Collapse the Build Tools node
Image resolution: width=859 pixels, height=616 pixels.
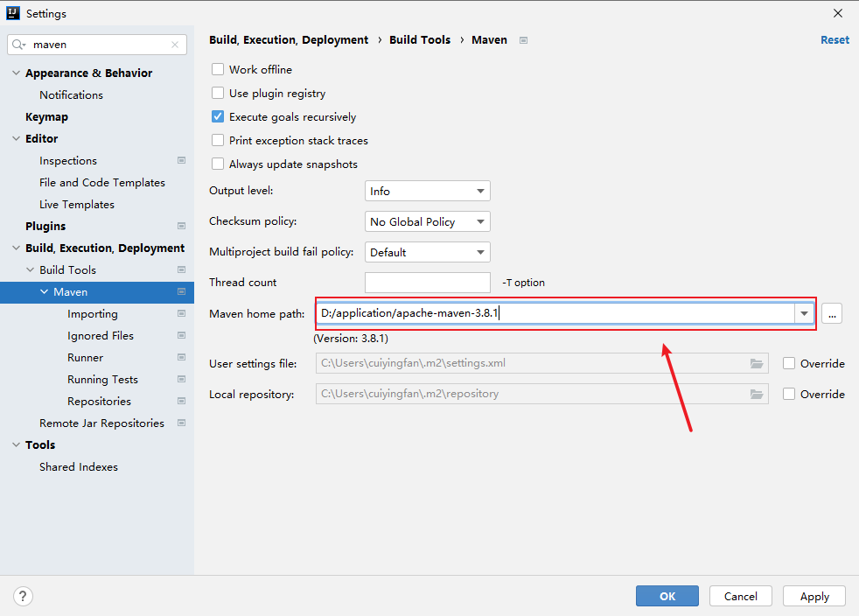click(x=30, y=269)
